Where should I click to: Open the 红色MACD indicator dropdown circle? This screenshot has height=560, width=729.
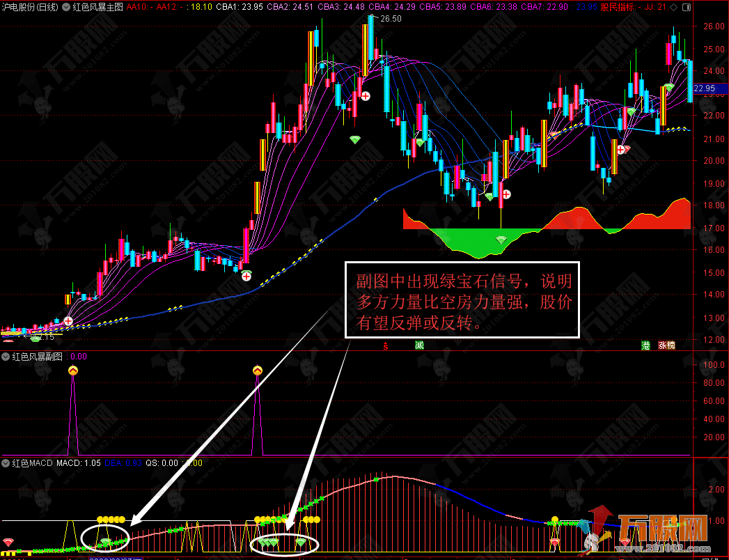pyautogui.click(x=6, y=463)
